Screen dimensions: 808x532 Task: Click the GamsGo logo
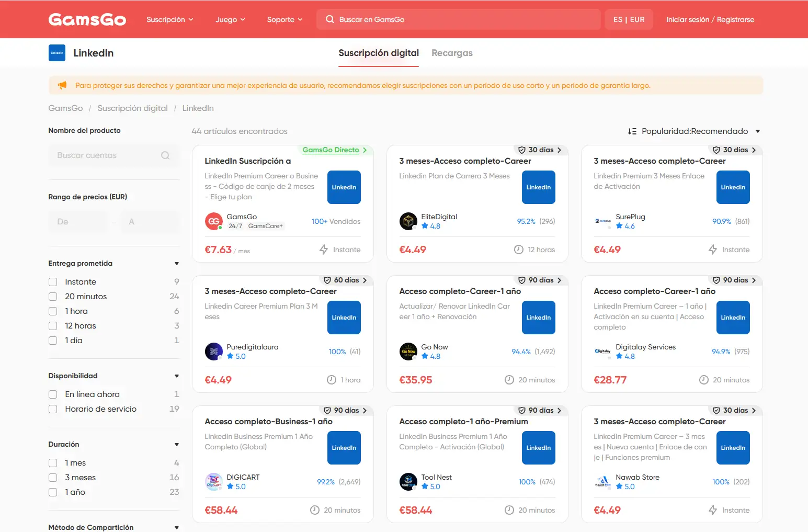tap(87, 19)
